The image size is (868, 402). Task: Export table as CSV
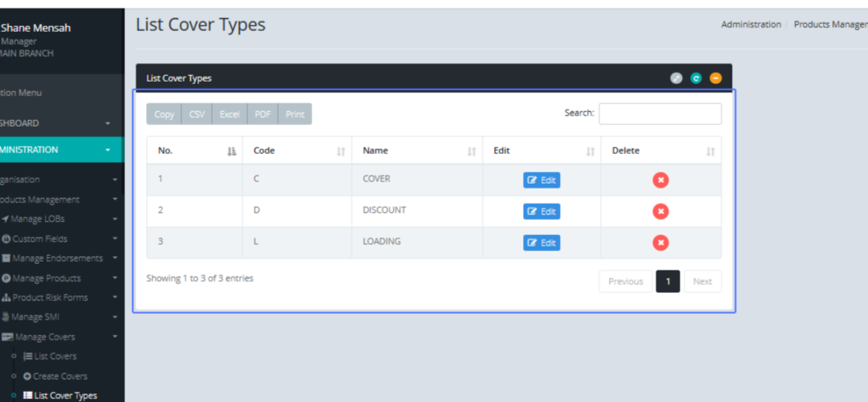tap(197, 114)
